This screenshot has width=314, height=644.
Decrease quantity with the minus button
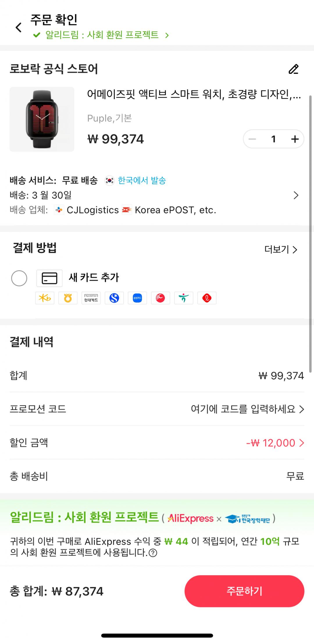click(x=252, y=139)
